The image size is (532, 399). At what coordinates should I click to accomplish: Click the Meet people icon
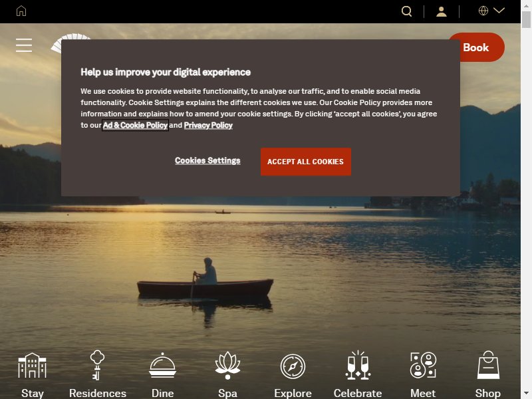pyautogui.click(x=423, y=365)
